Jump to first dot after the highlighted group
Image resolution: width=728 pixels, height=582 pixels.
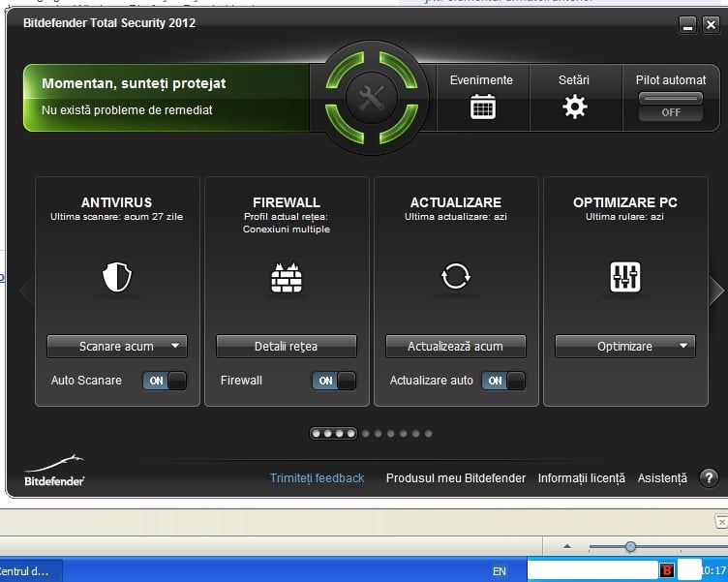click(366, 434)
